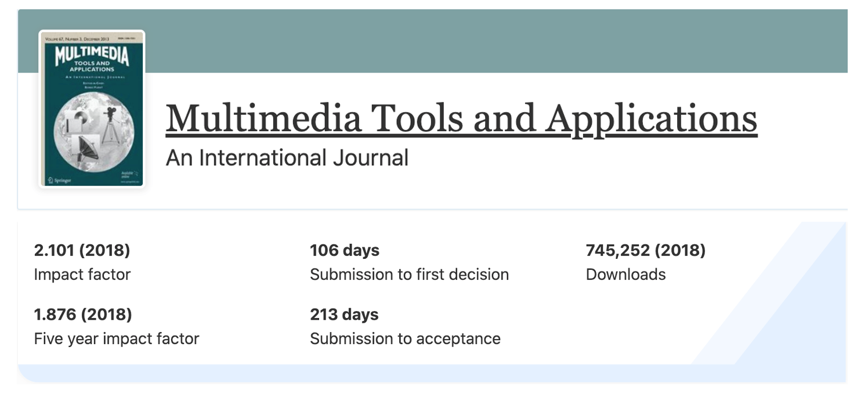
Task: Click the "Submission to first decision" label
Action: click(x=409, y=275)
